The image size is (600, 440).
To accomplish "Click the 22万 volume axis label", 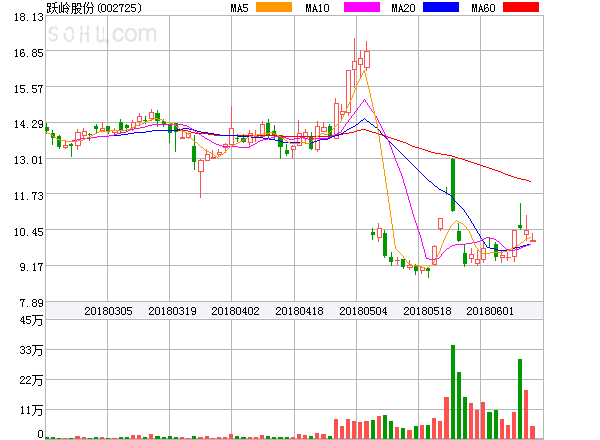I will 31,380.
